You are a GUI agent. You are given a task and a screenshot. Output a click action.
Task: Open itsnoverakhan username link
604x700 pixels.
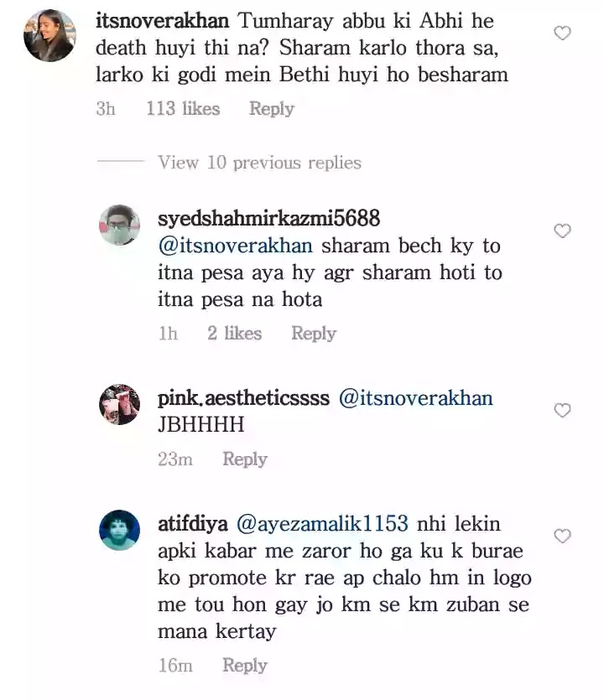162,21
